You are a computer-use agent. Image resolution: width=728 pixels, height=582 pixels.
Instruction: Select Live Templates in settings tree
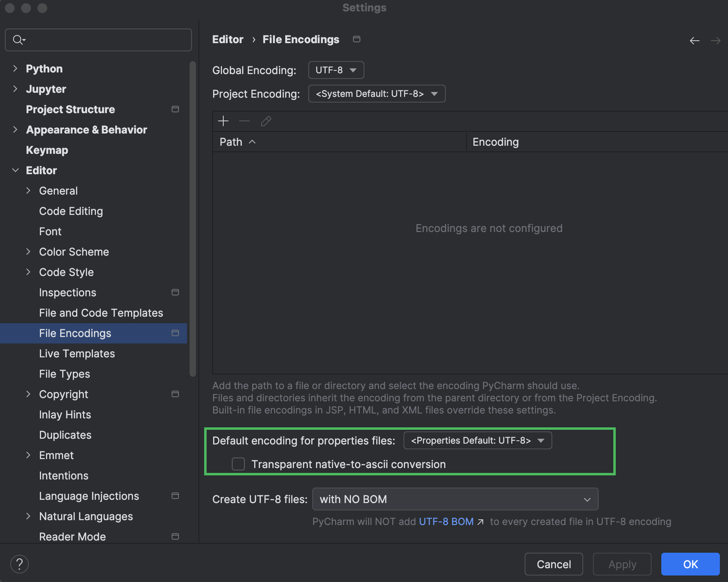77,354
